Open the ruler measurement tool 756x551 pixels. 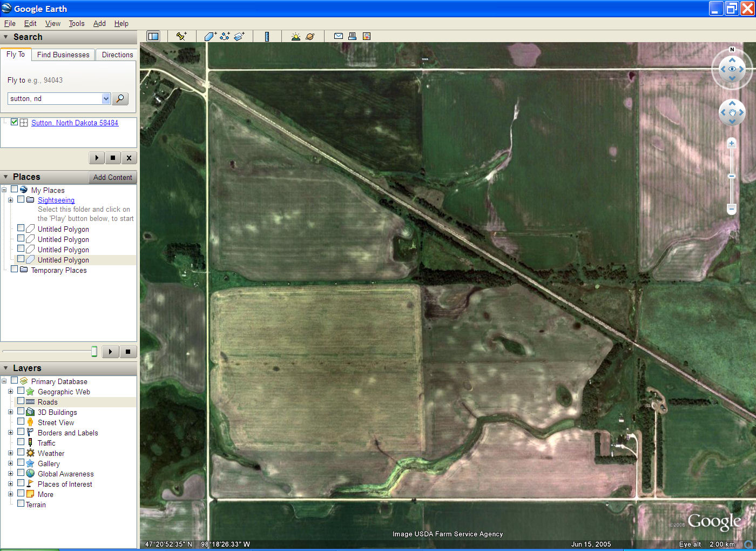[267, 36]
